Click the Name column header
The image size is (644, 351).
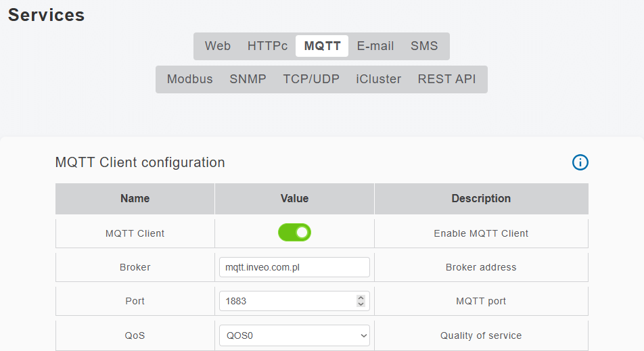point(135,199)
